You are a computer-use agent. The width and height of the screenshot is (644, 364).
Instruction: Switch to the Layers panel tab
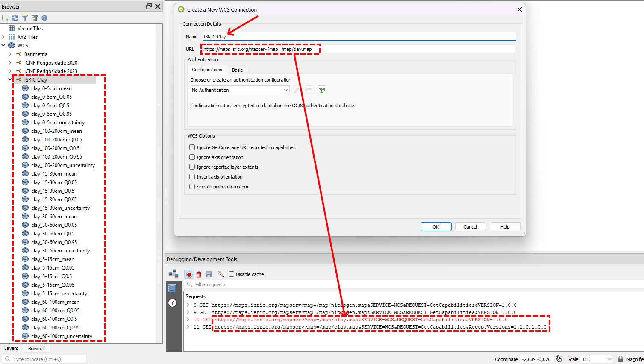[11, 348]
